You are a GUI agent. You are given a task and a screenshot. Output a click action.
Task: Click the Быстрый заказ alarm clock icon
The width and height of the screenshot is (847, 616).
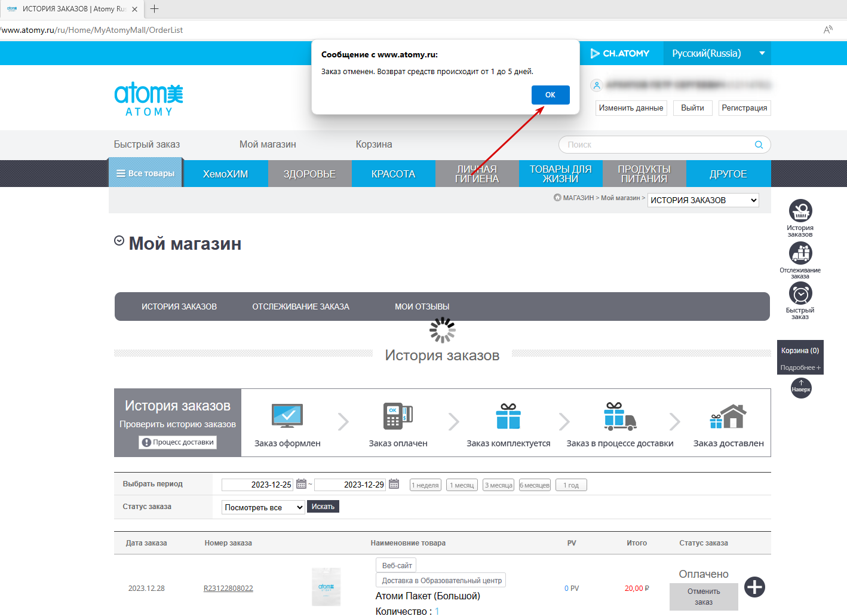pyautogui.click(x=800, y=293)
